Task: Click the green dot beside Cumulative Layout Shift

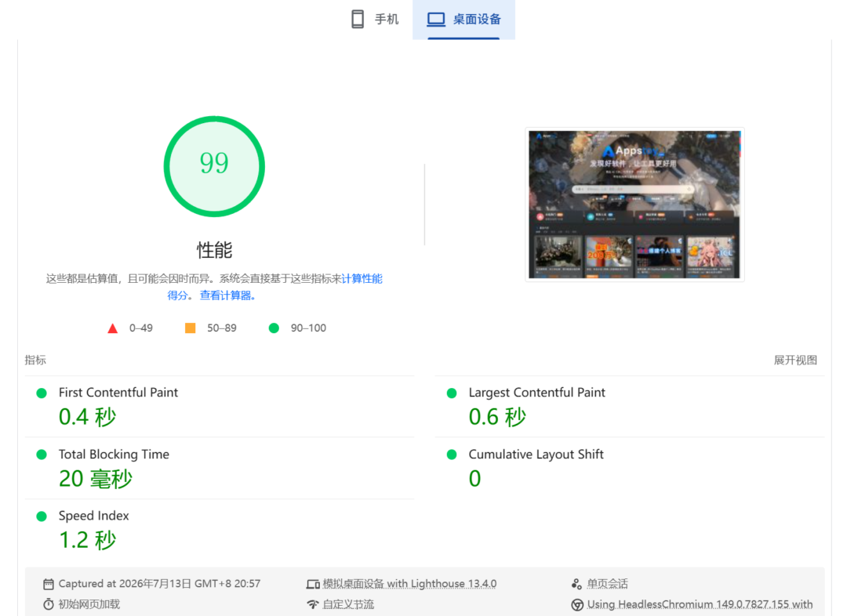Action: [x=453, y=455]
